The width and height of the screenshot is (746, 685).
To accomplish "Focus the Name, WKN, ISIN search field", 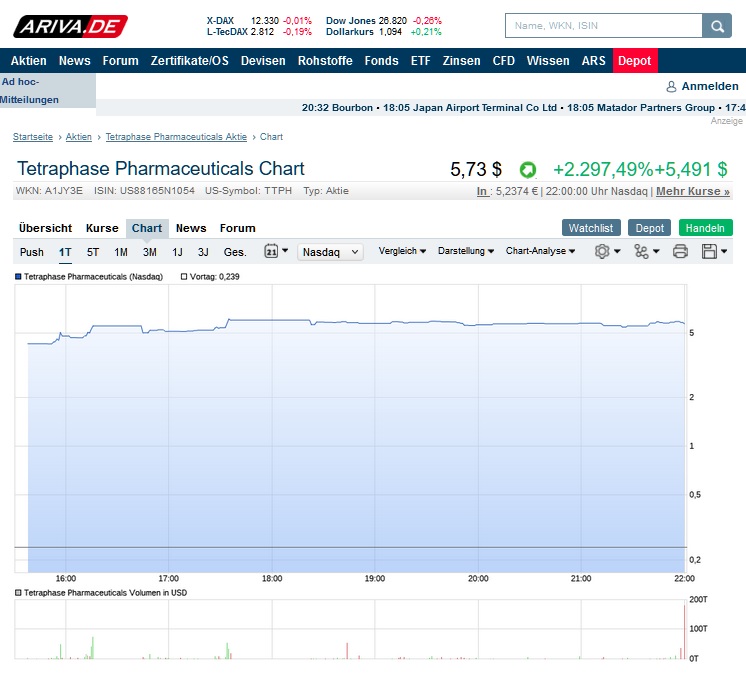I will click(604, 26).
